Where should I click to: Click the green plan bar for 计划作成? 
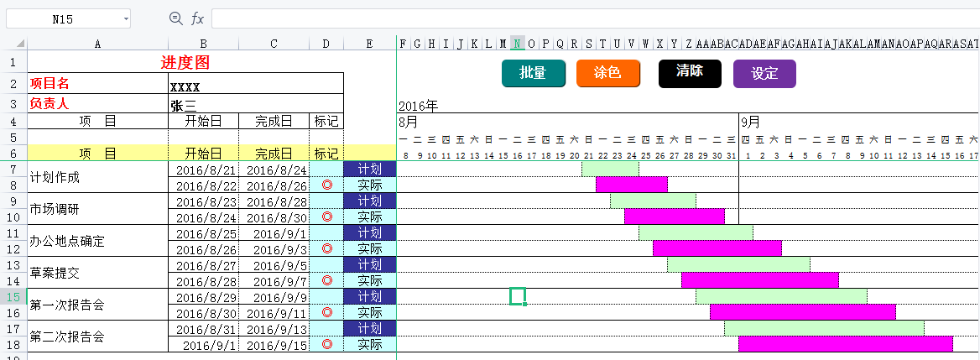click(610, 169)
